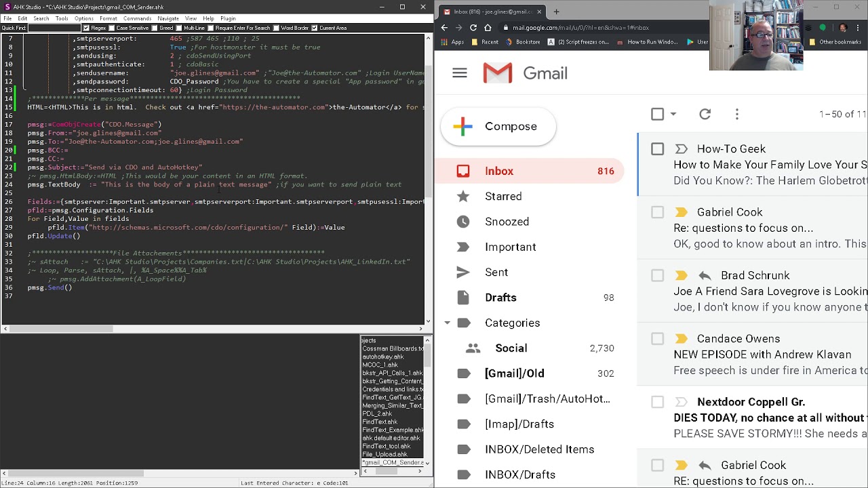Enable the Word Border checkbox

tap(276, 28)
